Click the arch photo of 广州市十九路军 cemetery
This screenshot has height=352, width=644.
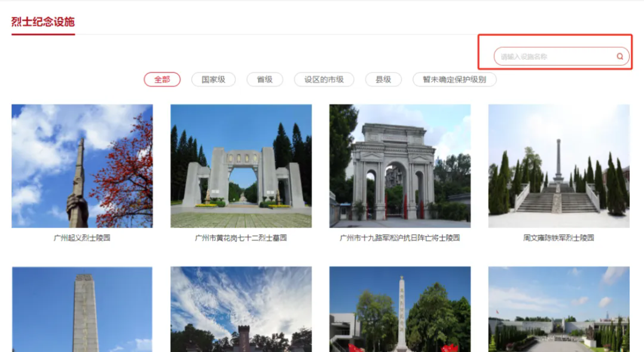pos(401,166)
